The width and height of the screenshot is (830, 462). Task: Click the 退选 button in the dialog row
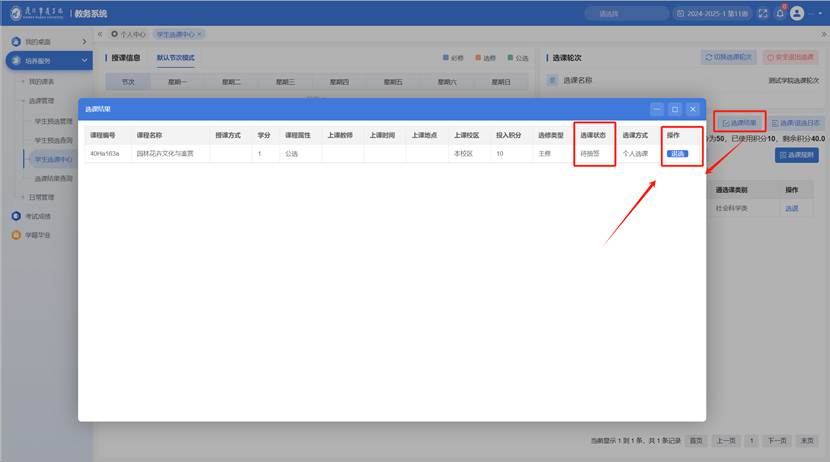tap(677, 154)
